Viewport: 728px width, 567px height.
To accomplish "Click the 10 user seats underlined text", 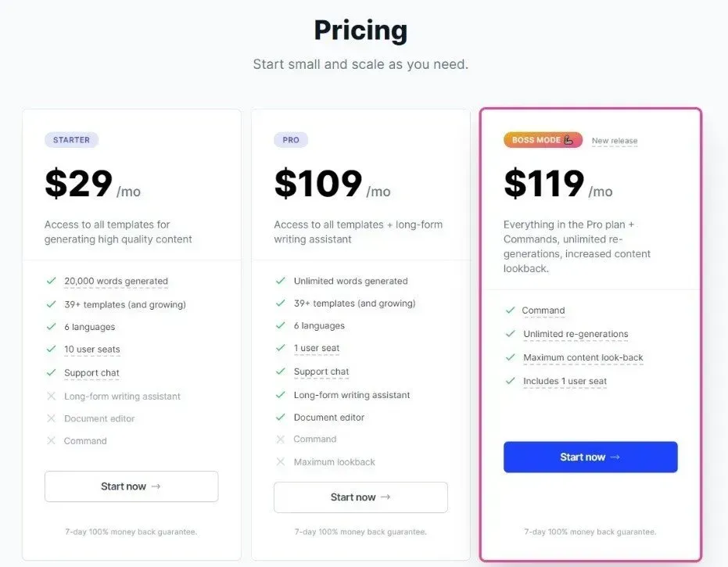I will pos(92,350).
